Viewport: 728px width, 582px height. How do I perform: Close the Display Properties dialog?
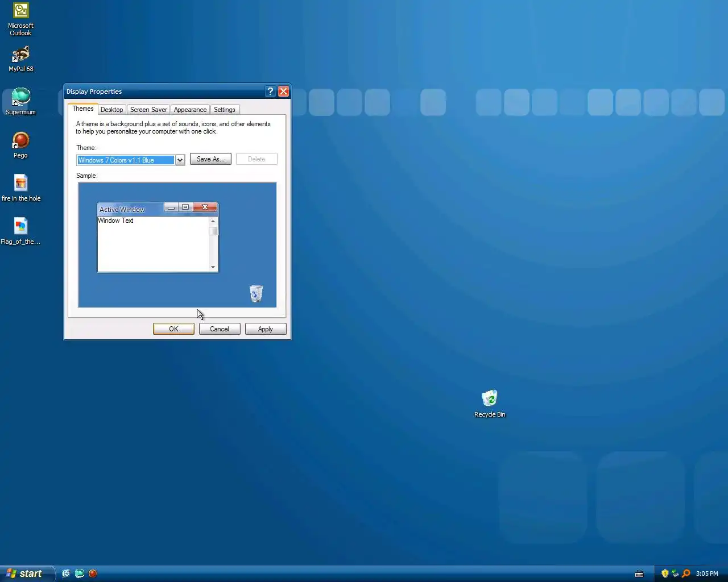tap(283, 92)
